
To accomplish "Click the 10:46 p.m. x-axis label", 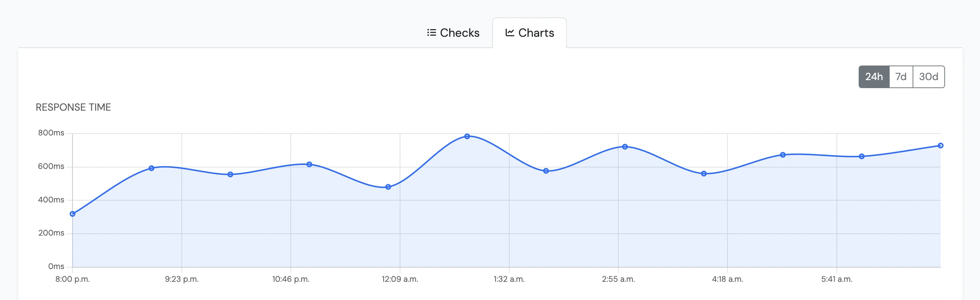I will click(x=291, y=279).
